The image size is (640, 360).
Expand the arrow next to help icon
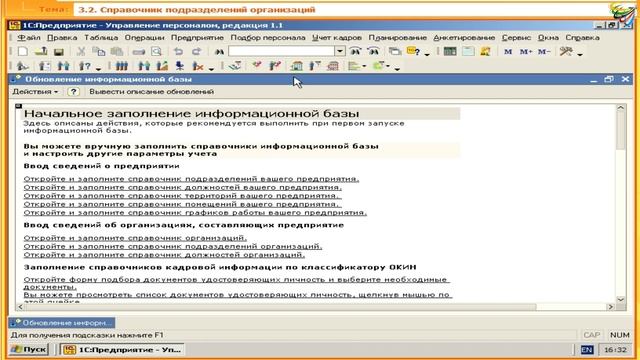(x=427, y=53)
